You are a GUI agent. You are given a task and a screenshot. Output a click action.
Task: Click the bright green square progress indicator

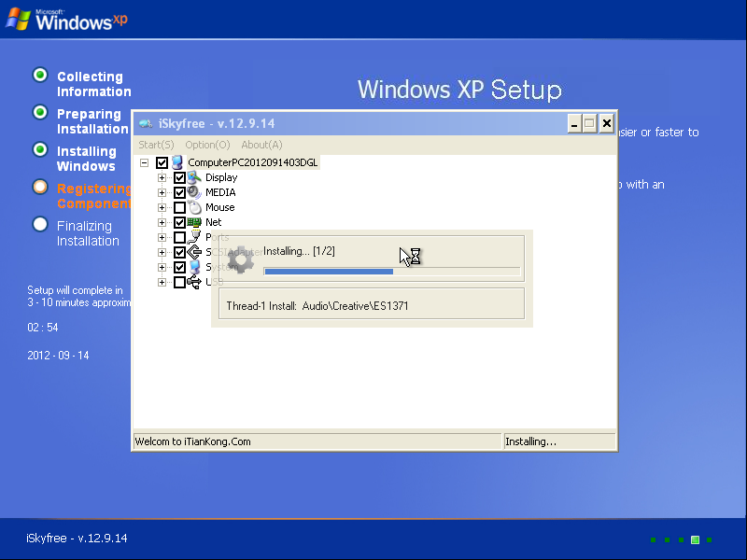point(695,539)
